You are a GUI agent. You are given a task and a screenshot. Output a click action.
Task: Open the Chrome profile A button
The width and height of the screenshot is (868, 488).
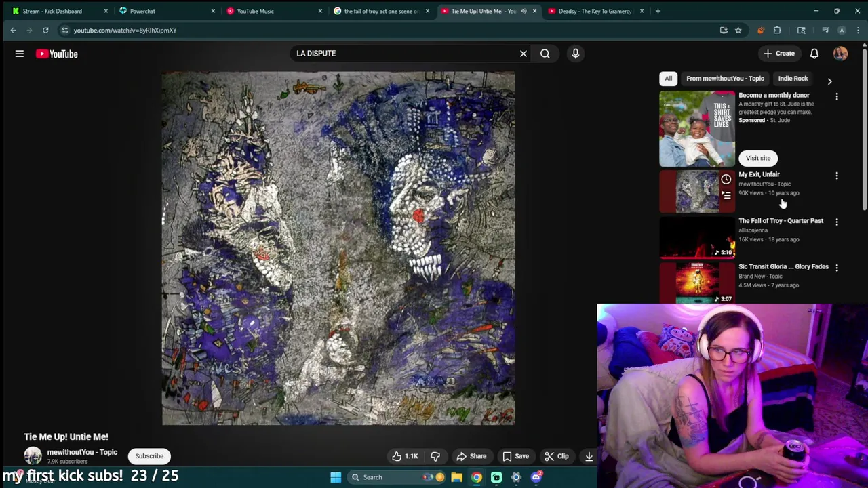click(x=842, y=30)
